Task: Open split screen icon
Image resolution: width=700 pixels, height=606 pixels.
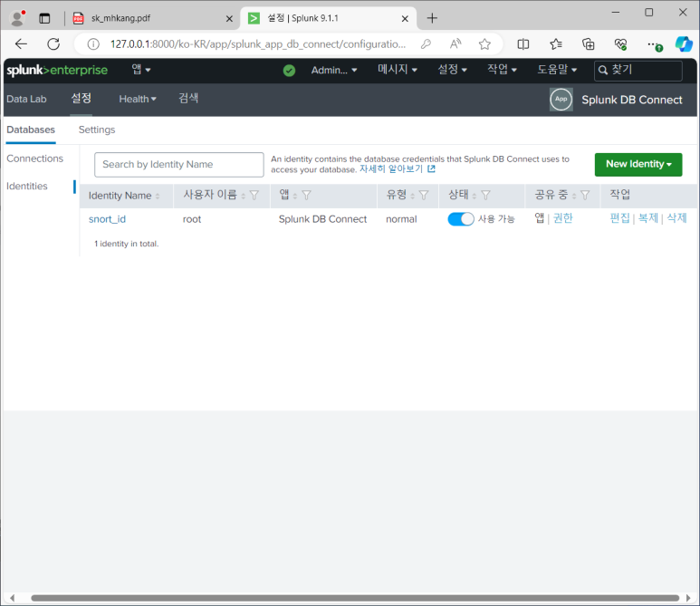Action: [523, 43]
